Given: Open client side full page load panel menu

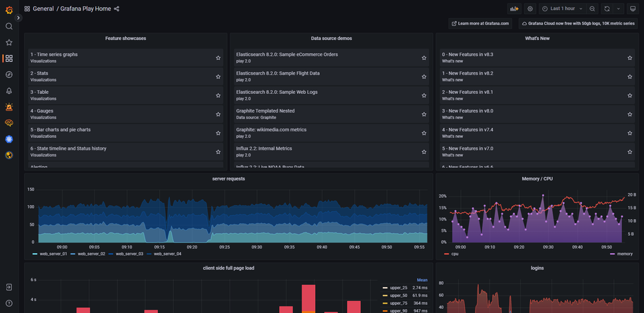Looking at the screenshot, I should tap(229, 268).
